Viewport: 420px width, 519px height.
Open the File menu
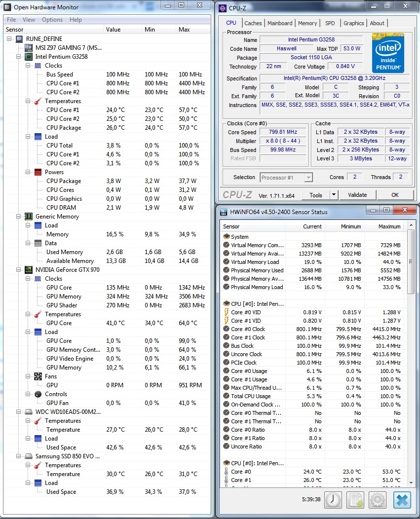click(11, 20)
